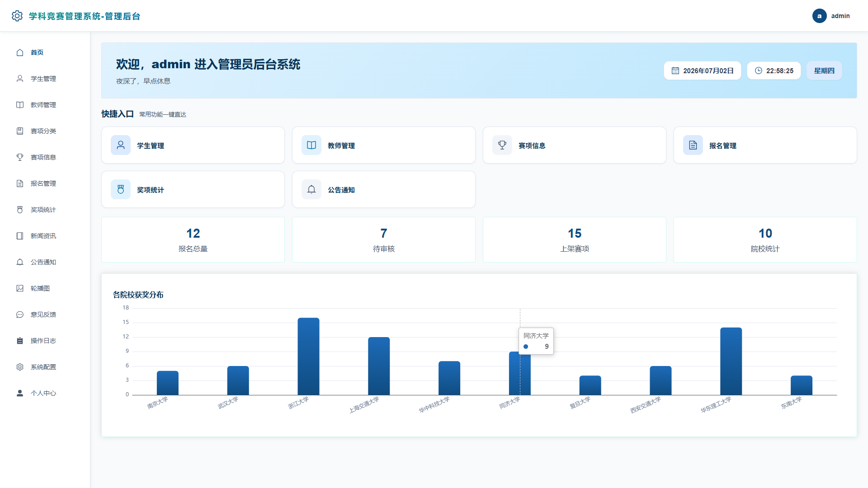The width and height of the screenshot is (868, 488).
Task: Open the 公告通知 quick entry card
Action: tap(384, 189)
